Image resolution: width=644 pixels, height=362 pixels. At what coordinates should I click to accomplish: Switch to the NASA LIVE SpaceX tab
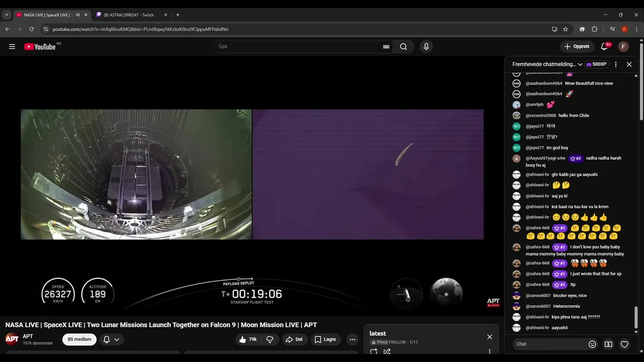(48, 15)
